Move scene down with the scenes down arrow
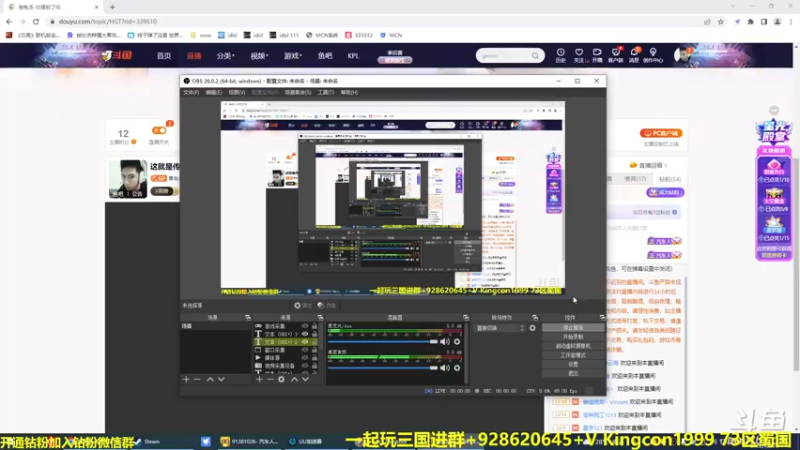This screenshot has height=450, width=800. 221,380
